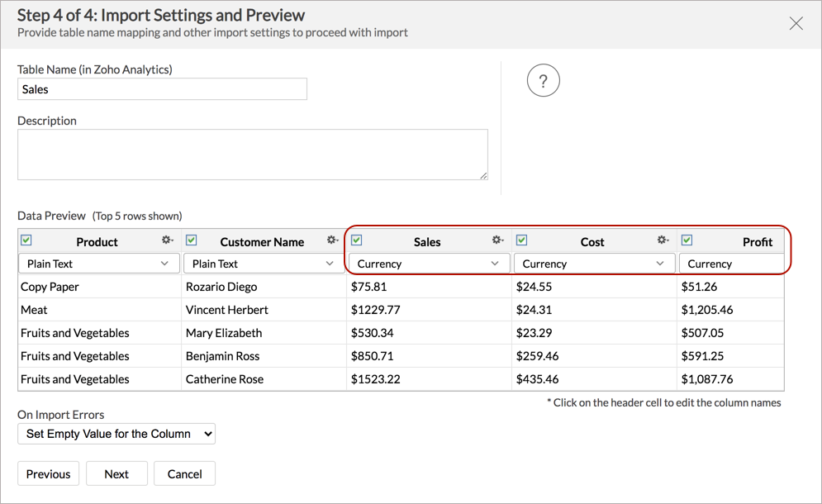Click the Next button
822x504 pixels.
point(116,473)
